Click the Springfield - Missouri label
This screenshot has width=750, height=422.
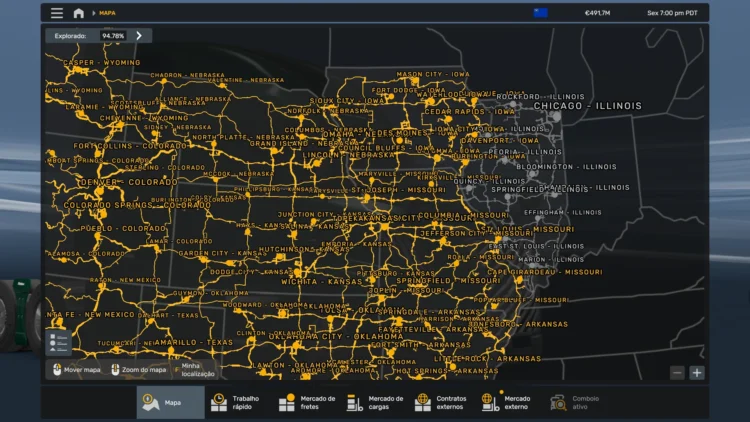point(448,280)
